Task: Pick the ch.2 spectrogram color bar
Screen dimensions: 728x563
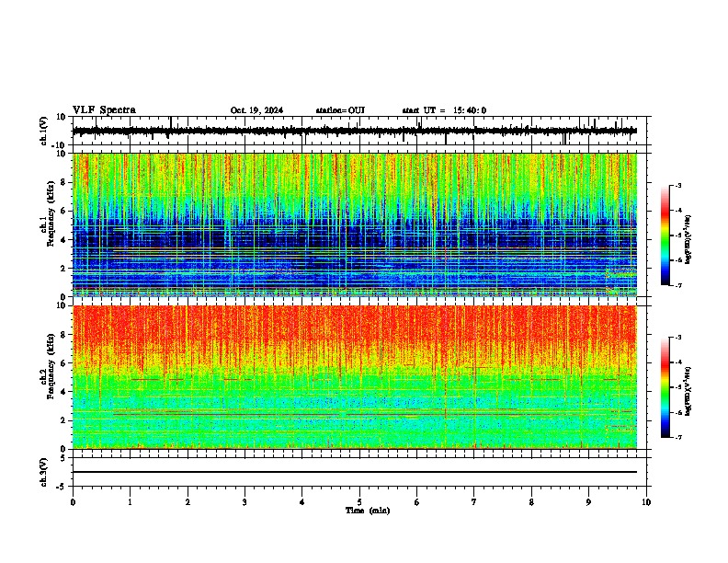Action: 665,387
